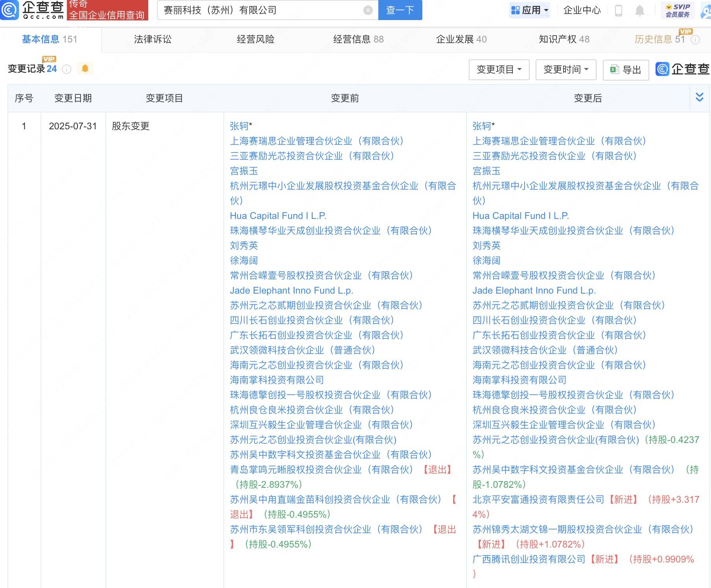Open notifications bell in the header

coord(640,10)
